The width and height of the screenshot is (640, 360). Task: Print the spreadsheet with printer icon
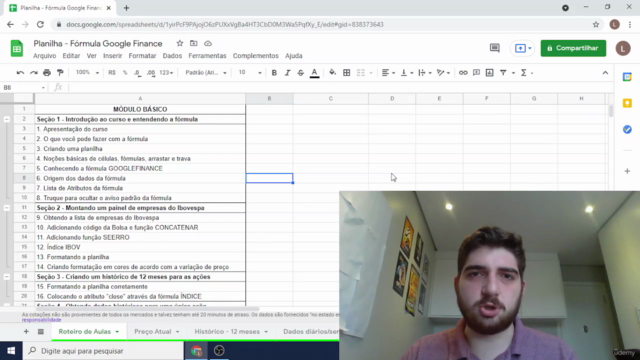47,73
